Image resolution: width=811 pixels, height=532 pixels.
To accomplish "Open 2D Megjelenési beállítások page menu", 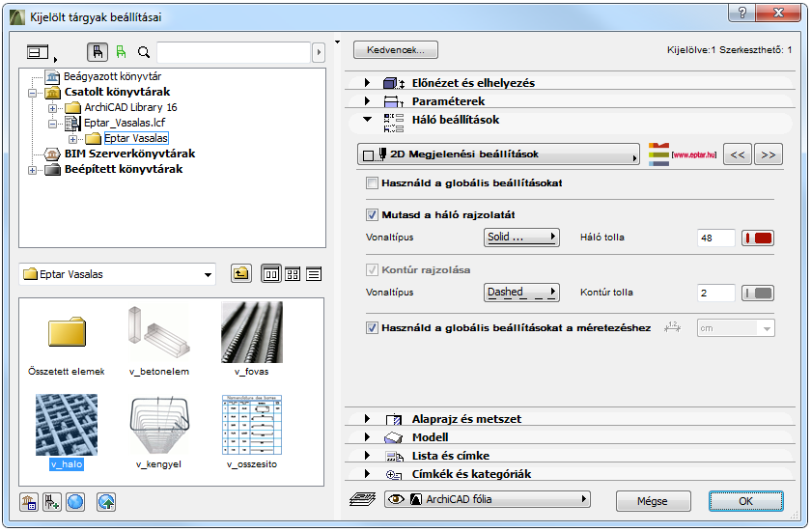I will [x=498, y=154].
